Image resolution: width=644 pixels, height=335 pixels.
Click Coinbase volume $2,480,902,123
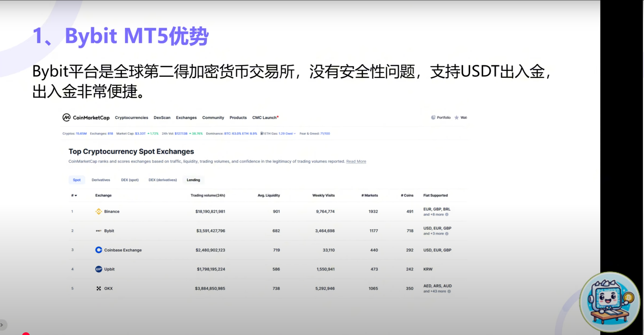pos(210,250)
